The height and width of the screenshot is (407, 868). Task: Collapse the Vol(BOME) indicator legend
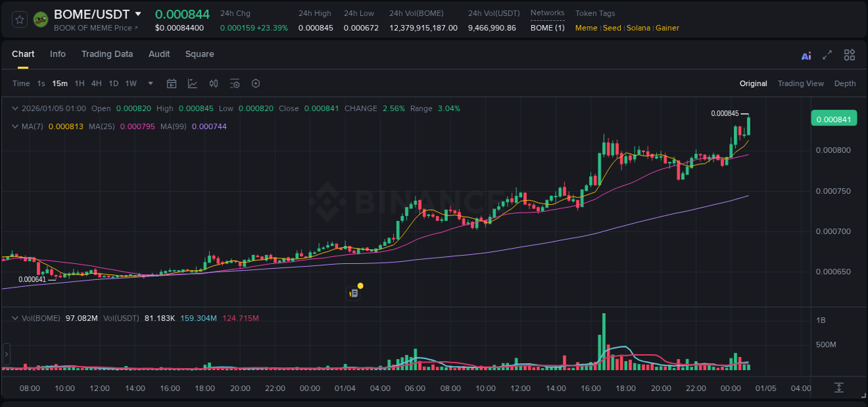15,318
